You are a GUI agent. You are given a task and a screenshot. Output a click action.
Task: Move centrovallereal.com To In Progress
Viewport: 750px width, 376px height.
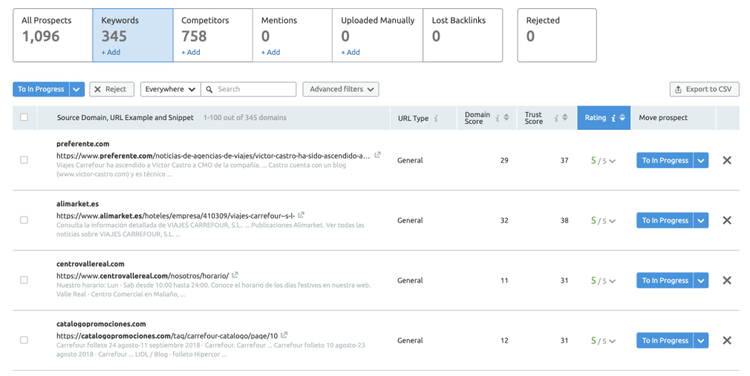(665, 280)
